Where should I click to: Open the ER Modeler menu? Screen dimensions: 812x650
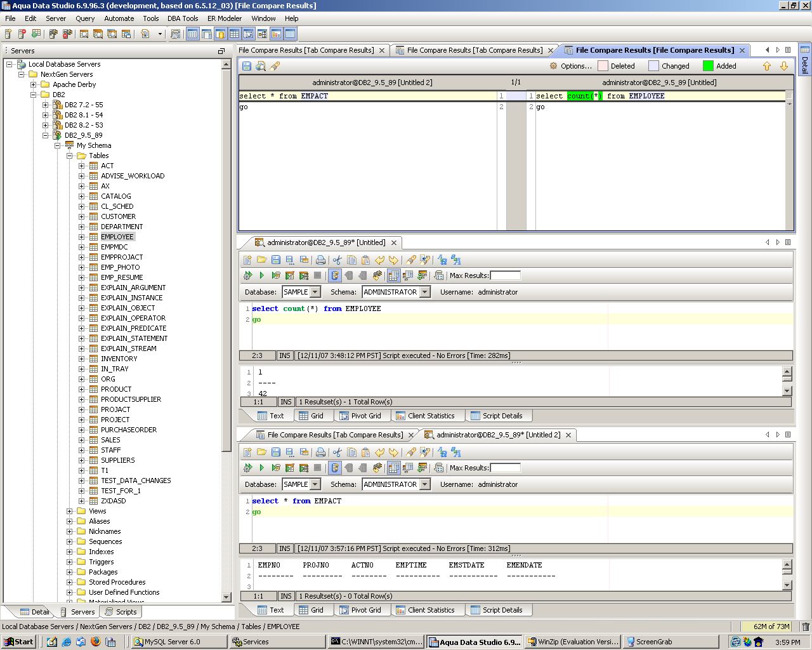[225, 18]
